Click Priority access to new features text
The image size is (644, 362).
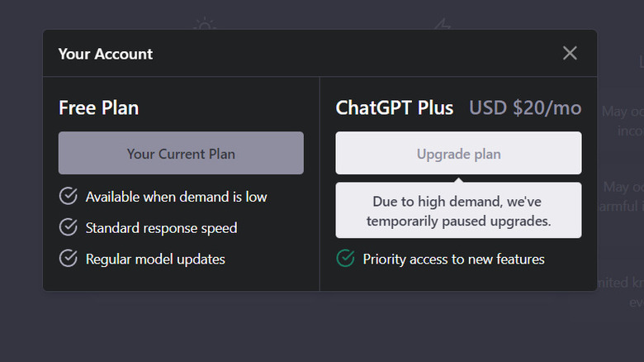[x=454, y=259]
